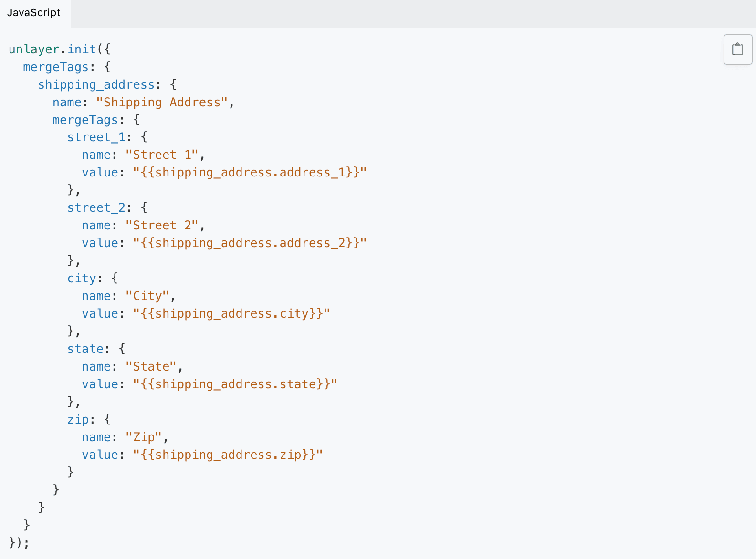Click the "Zip" name value
Screen dimensions: 756x559
(x=144, y=437)
